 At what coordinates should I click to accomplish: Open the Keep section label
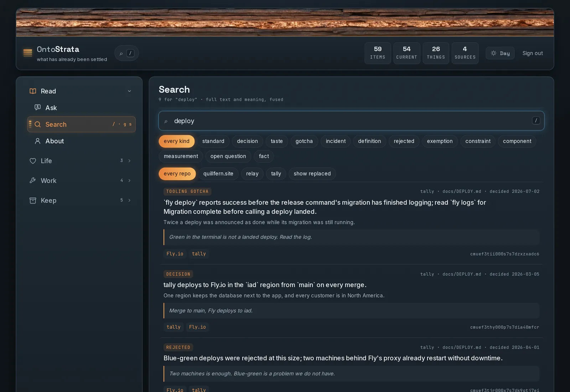pos(48,200)
